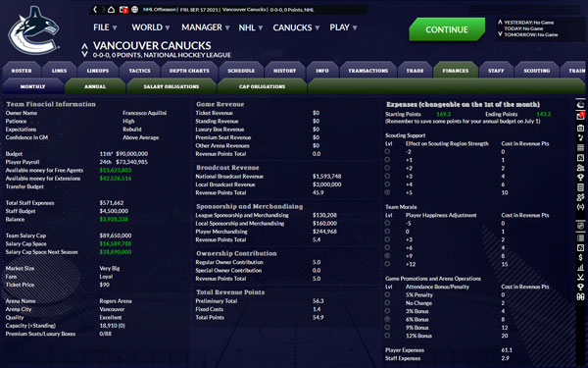Screen dimensions: 588x368
Task: Open the globe world icon
Action: [x=134, y=10]
